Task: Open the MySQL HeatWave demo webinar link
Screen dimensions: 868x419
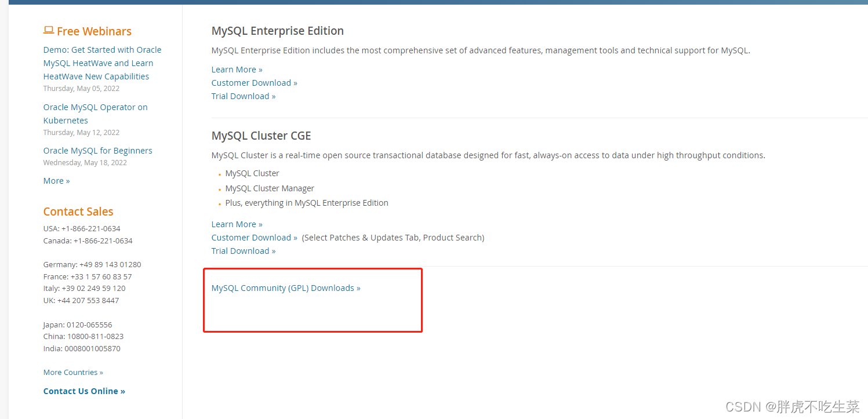Action: pyautogui.click(x=102, y=63)
